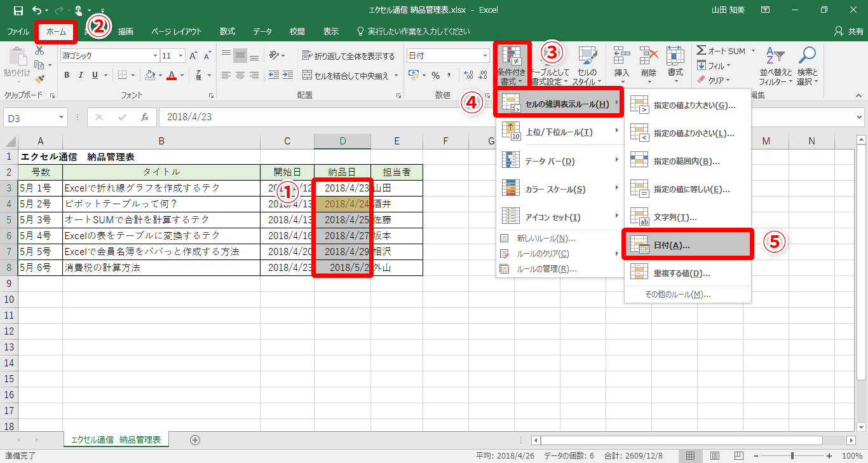Click the Insert Function fx icon
This screenshot has width=868, height=463.
(144, 117)
